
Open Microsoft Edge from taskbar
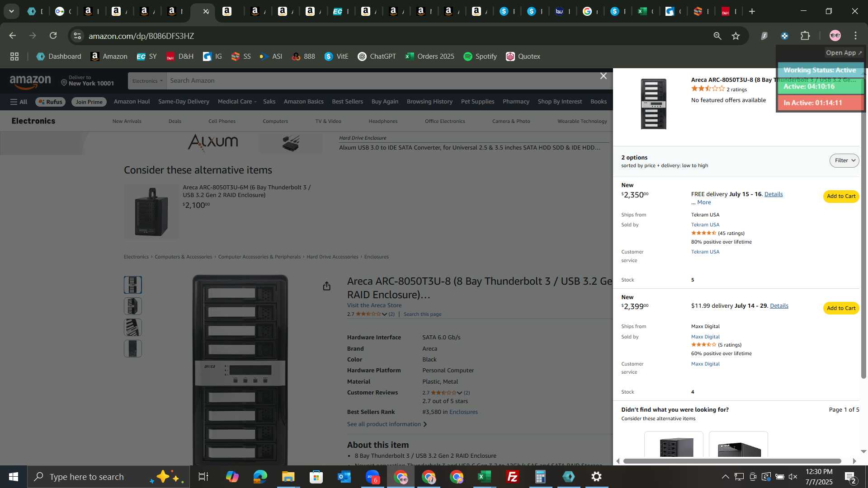click(260, 477)
